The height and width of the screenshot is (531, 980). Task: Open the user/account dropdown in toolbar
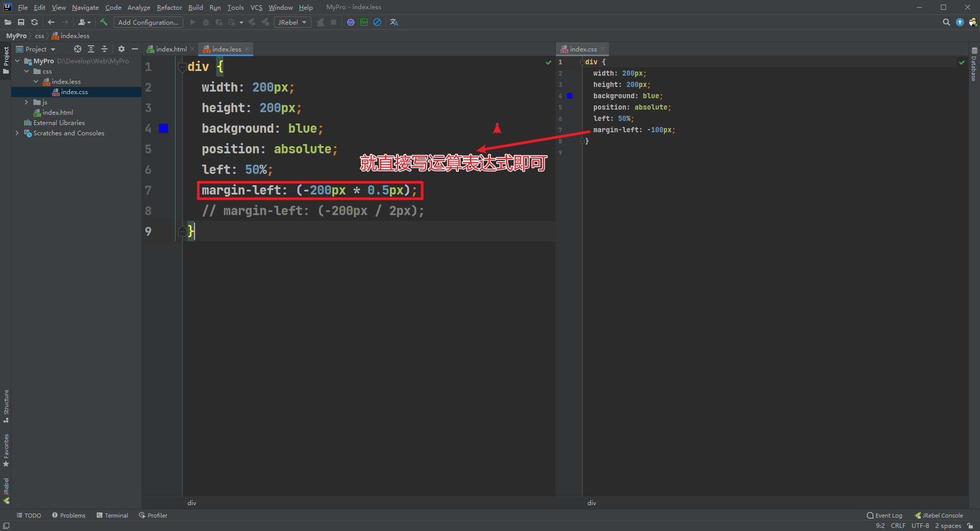[84, 22]
